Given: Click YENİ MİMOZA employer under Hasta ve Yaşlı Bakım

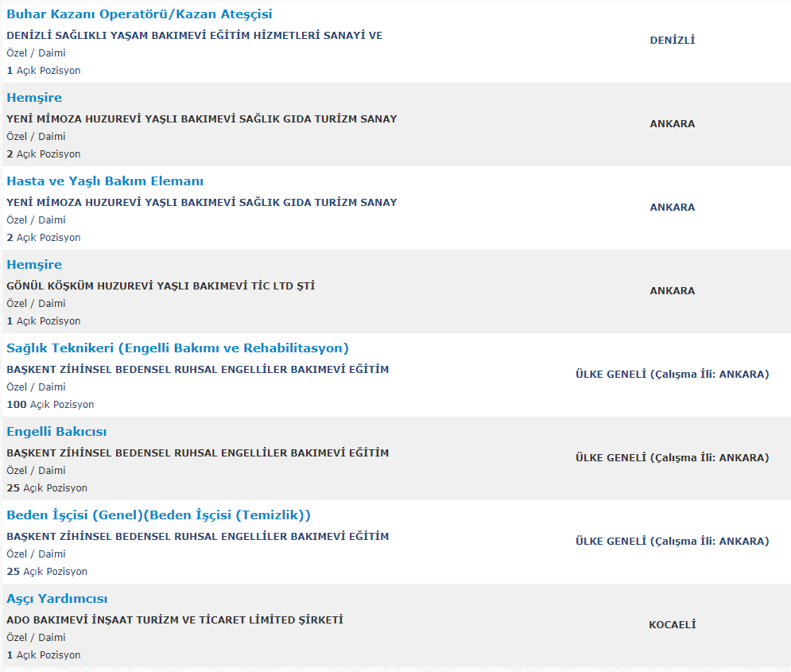Looking at the screenshot, I should click(x=202, y=202).
